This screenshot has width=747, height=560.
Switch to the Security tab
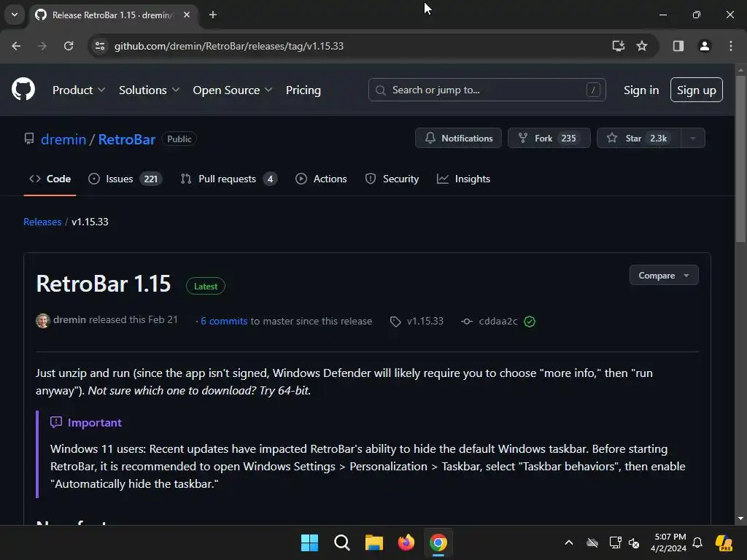click(392, 179)
